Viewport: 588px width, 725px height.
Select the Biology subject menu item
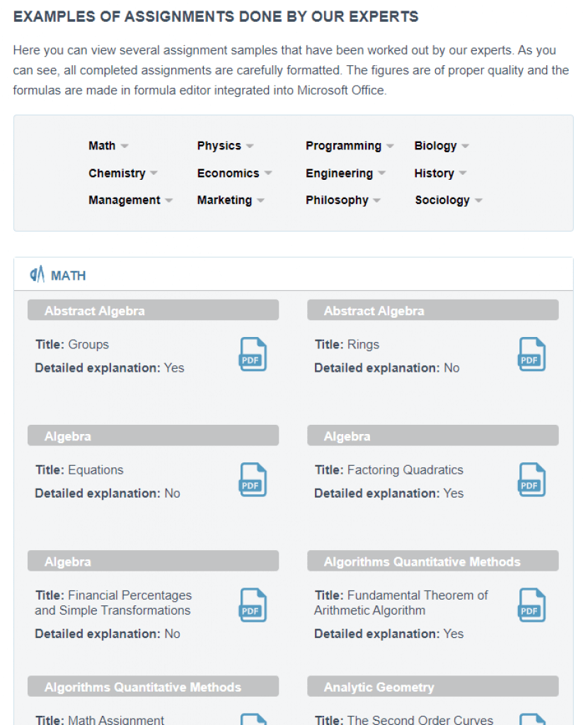pos(436,145)
